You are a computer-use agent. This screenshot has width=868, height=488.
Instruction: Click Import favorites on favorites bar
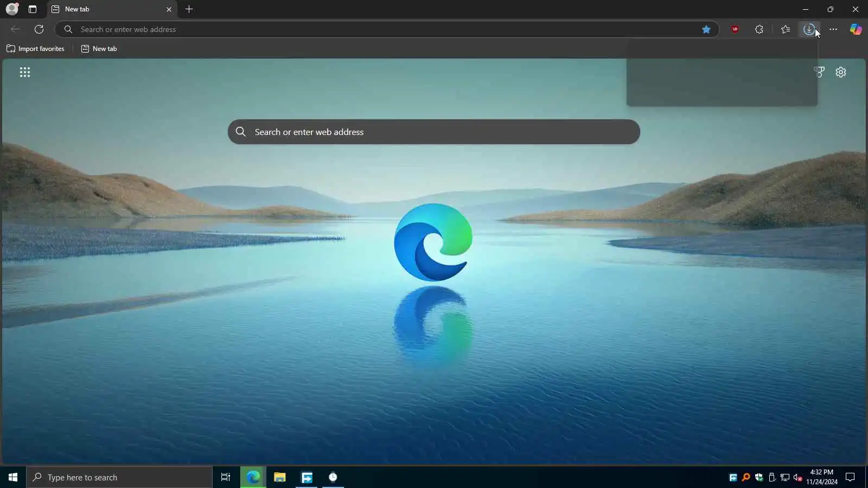coord(35,49)
